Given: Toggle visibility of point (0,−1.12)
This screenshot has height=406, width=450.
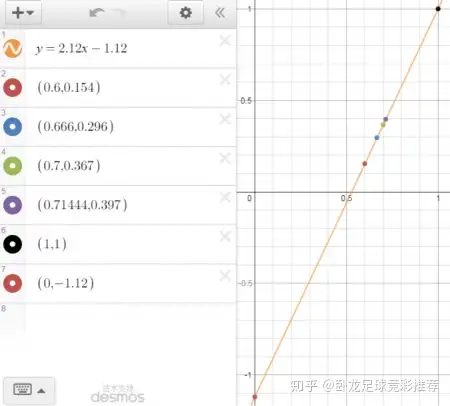Looking at the screenshot, I should 13,283.
